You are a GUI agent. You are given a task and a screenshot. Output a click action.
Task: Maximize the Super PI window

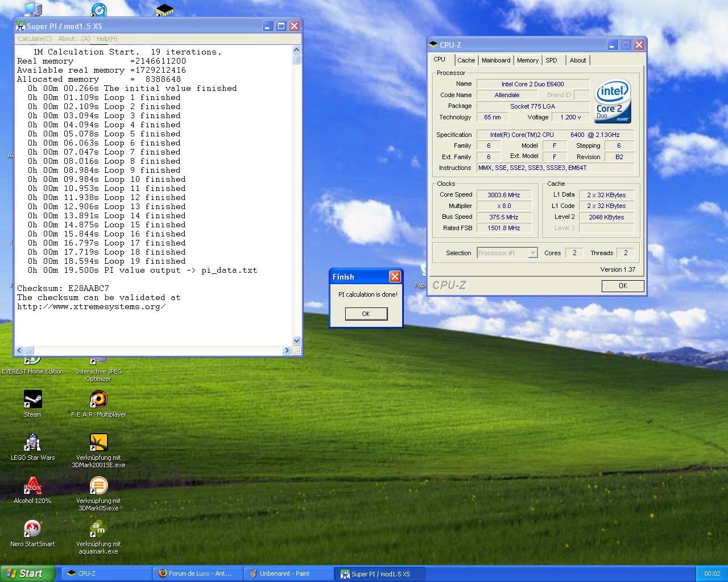click(x=281, y=26)
